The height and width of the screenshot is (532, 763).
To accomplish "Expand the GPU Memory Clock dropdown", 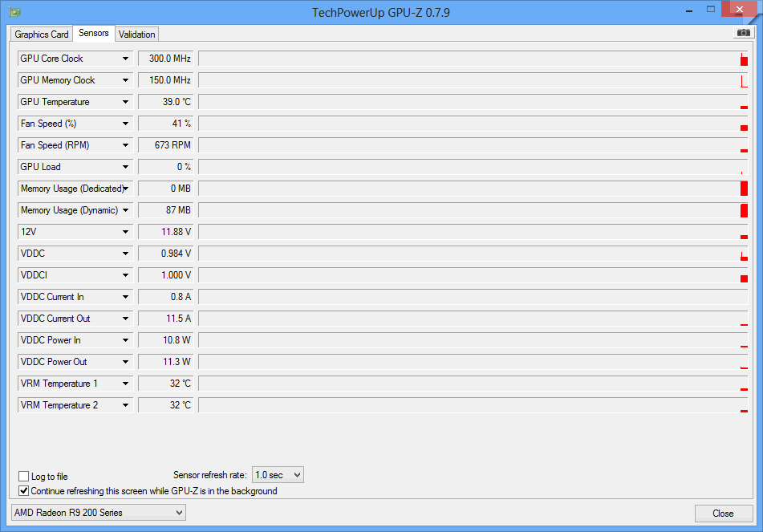I will [75, 79].
